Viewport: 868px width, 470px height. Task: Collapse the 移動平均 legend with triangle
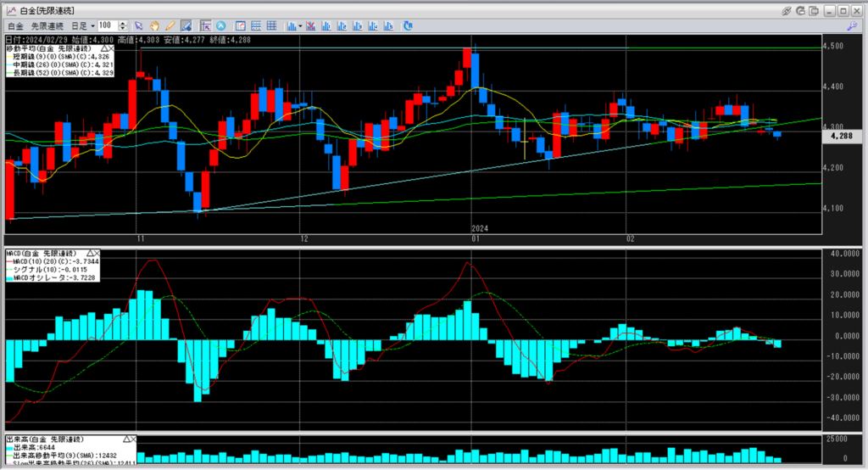tap(104, 48)
